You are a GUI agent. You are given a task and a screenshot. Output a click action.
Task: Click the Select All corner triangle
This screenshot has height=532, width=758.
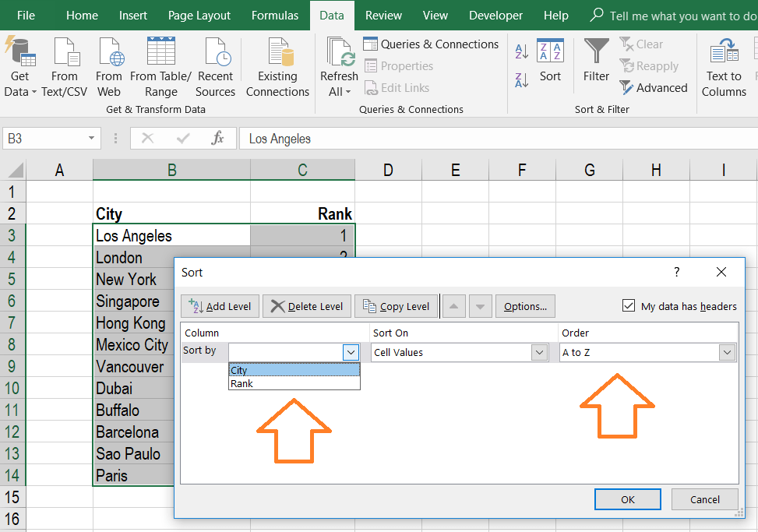point(16,170)
